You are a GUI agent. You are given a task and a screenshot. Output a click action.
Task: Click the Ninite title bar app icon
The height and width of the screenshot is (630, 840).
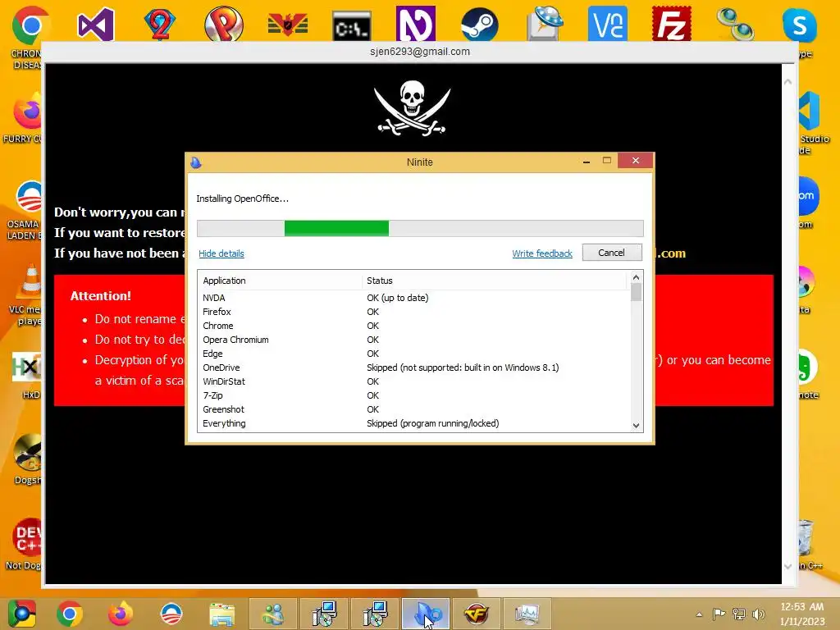[196, 162]
